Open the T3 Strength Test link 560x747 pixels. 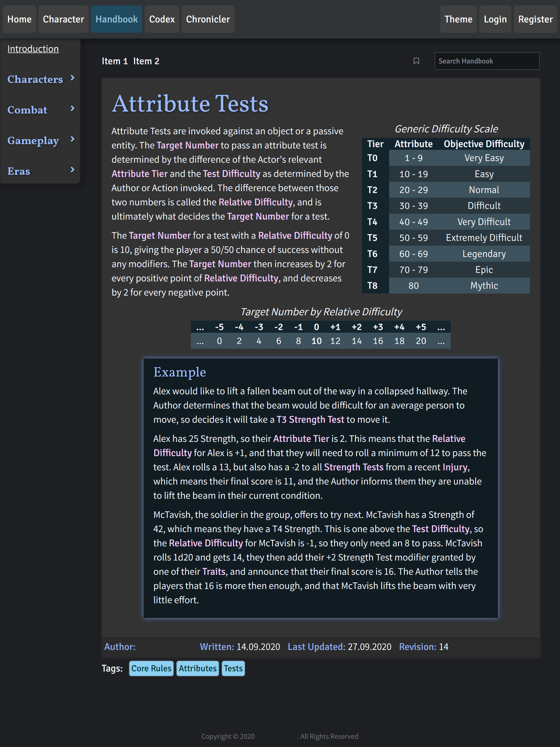click(x=310, y=419)
